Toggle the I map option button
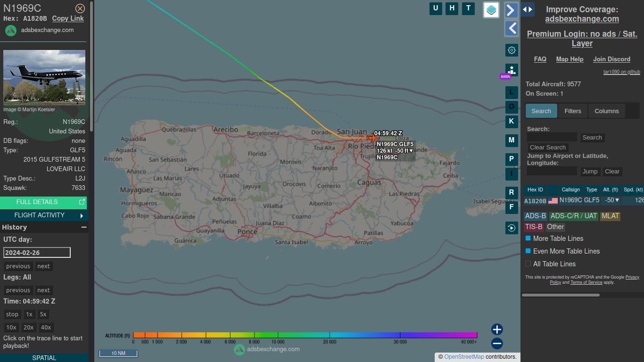The height and width of the screenshot is (362, 644). [512, 174]
